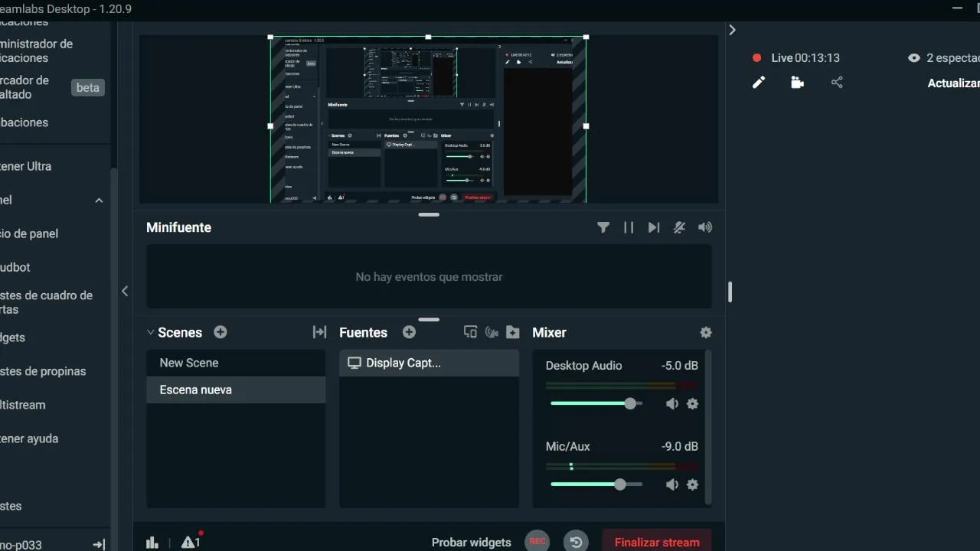Add a new scene with plus icon
This screenshot has height=551, width=980.
[x=220, y=332]
